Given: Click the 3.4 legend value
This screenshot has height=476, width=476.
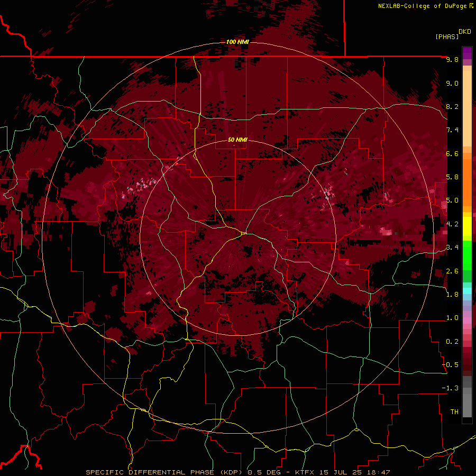Looking at the screenshot, I should click(x=452, y=248).
